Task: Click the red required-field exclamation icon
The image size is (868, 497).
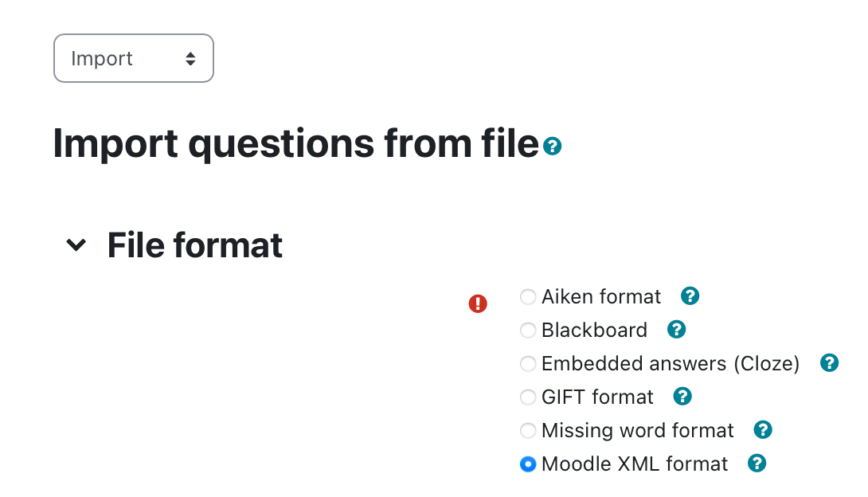Action: 478,303
